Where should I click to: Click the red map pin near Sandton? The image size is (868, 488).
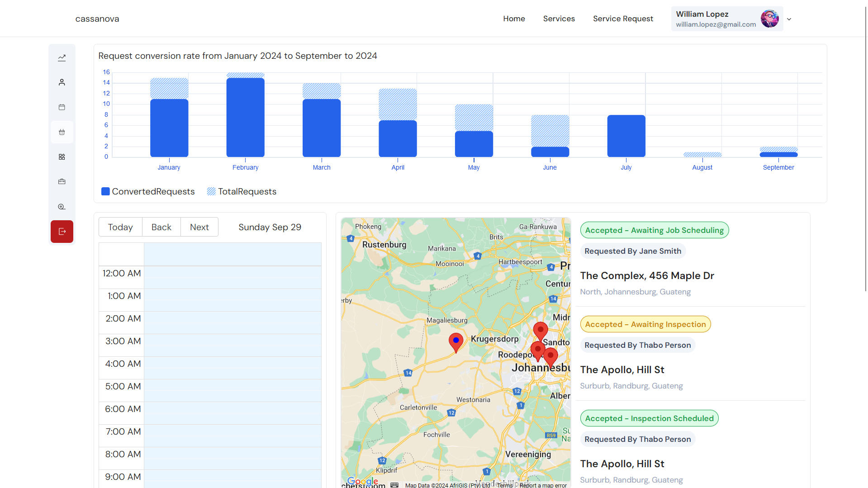pos(541,332)
